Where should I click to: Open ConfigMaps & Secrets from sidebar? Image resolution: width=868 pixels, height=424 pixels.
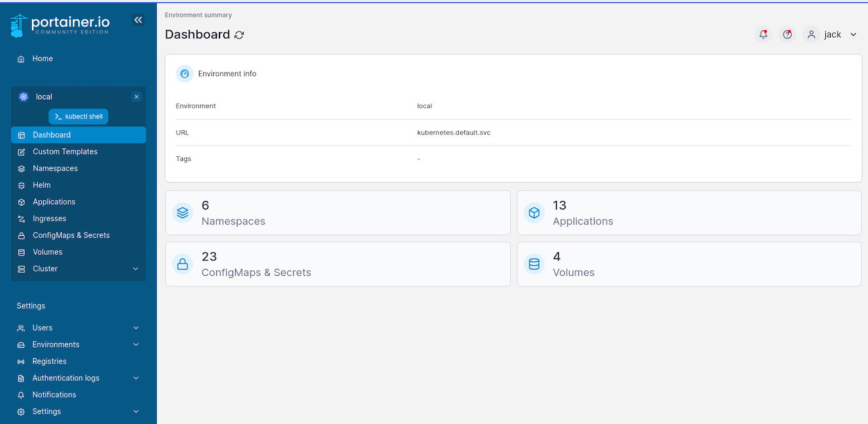(70, 235)
